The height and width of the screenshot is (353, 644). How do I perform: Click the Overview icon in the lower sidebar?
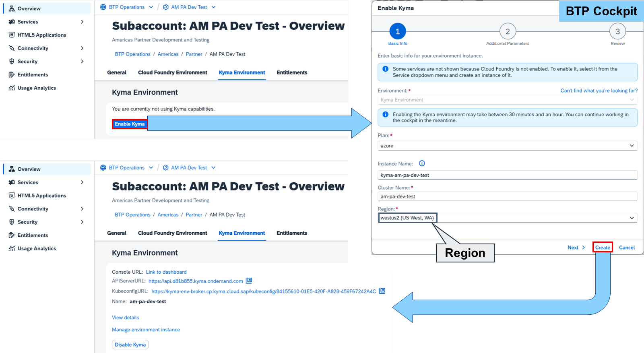(12, 169)
